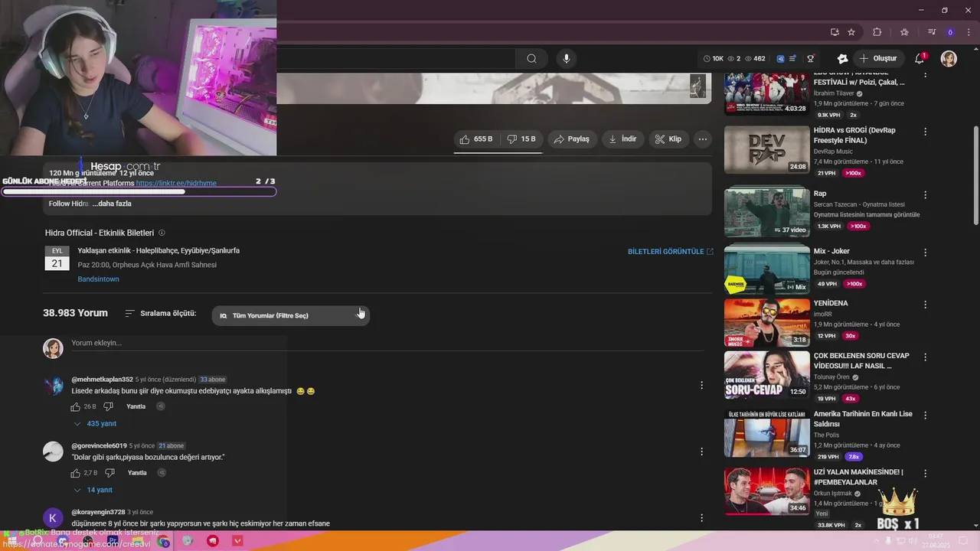980x551 pixels.
Task: Like gorevincele6019's comment
Action: pyautogui.click(x=76, y=473)
